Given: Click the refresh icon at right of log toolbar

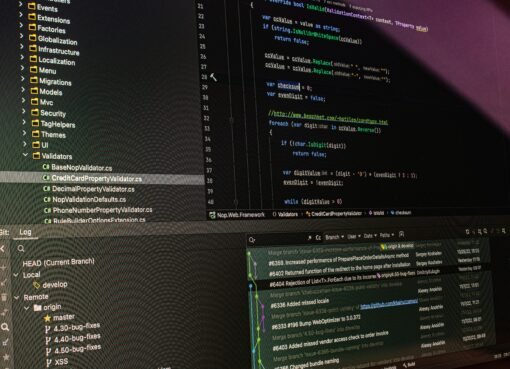Looking at the screenshot, I should click(x=467, y=231).
